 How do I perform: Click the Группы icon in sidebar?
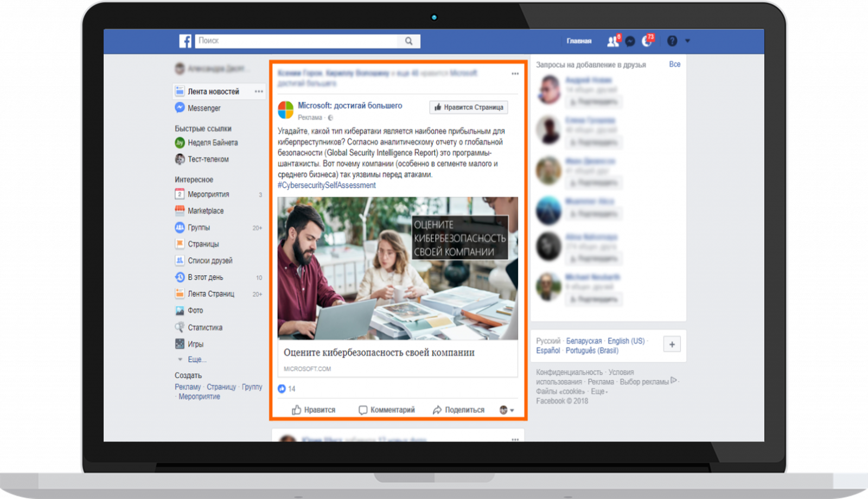click(x=180, y=227)
